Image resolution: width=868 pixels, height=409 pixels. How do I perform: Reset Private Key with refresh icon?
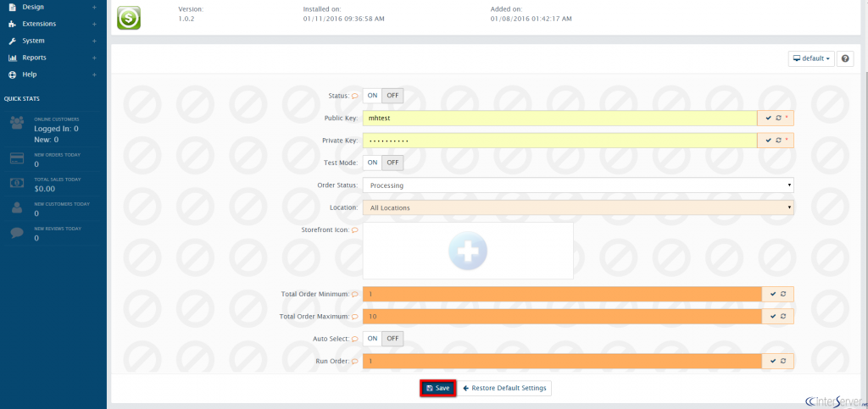pyautogui.click(x=778, y=141)
